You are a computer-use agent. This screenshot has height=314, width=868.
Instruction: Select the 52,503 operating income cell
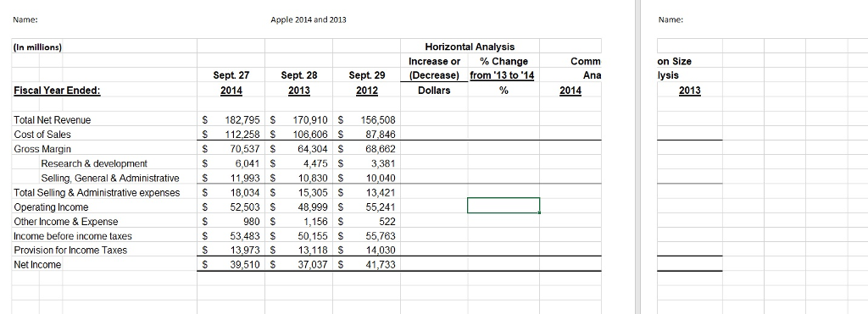coord(231,207)
